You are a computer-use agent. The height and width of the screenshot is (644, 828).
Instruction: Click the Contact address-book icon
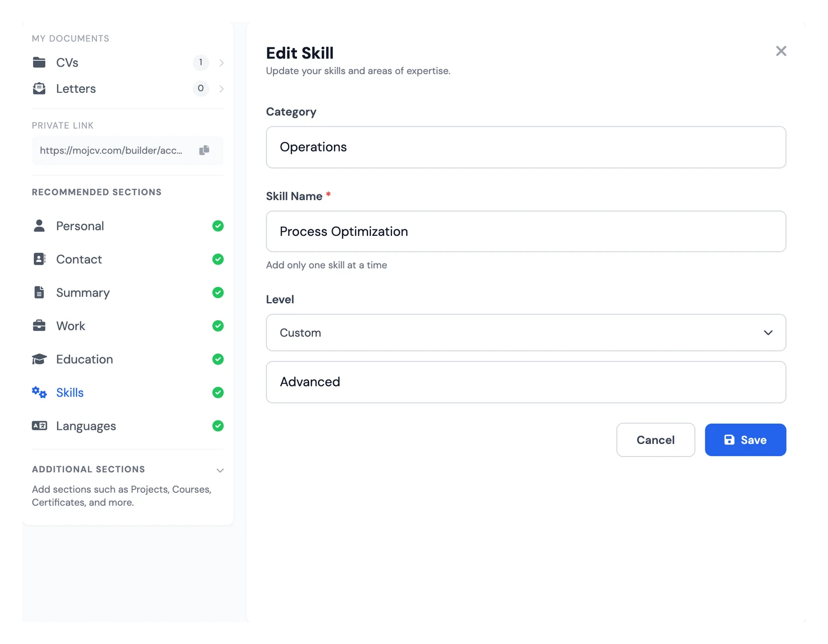[x=39, y=259]
